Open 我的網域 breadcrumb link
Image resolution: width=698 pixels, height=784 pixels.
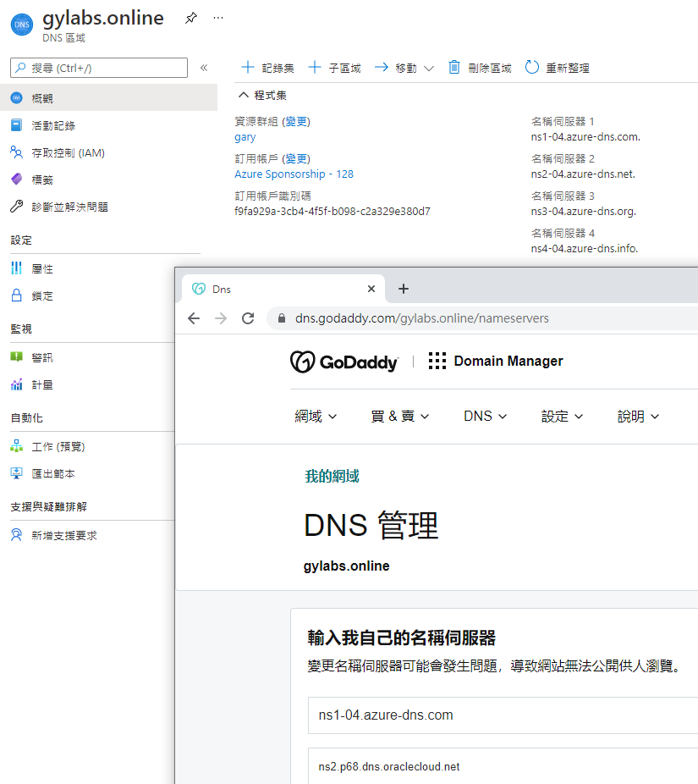(x=332, y=476)
